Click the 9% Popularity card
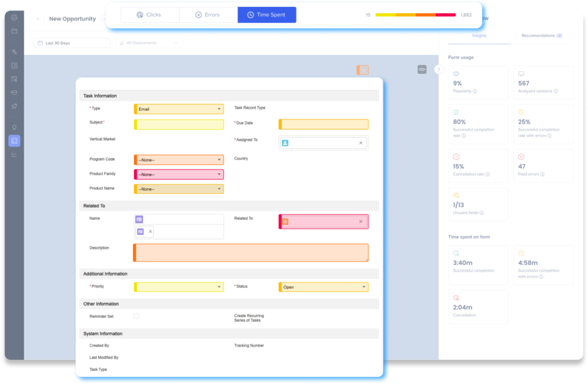Viewport: 588px width, 384px height. click(478, 83)
